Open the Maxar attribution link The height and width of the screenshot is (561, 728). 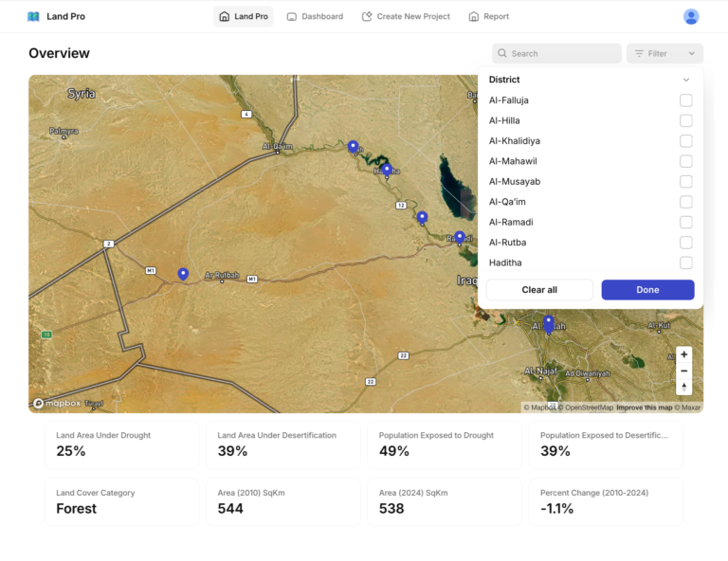point(687,407)
